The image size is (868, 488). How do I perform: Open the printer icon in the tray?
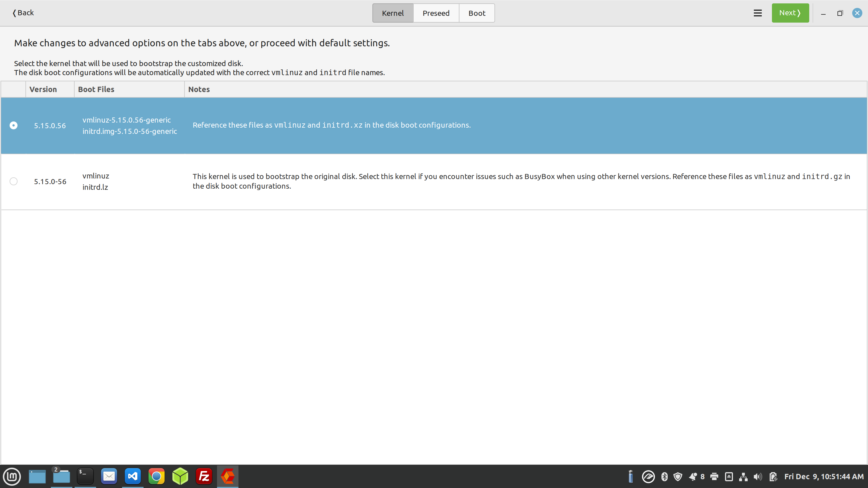pos(715,476)
